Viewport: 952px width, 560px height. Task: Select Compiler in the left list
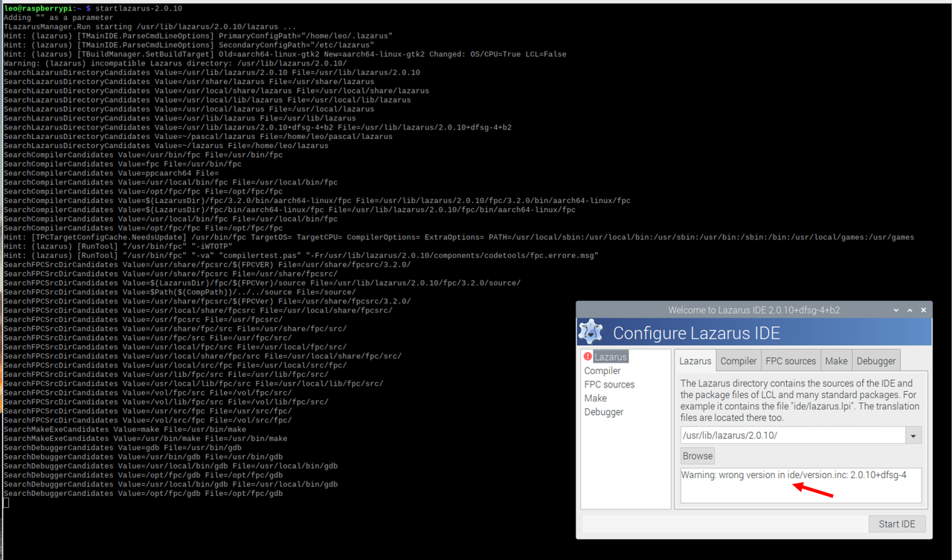[x=602, y=370]
